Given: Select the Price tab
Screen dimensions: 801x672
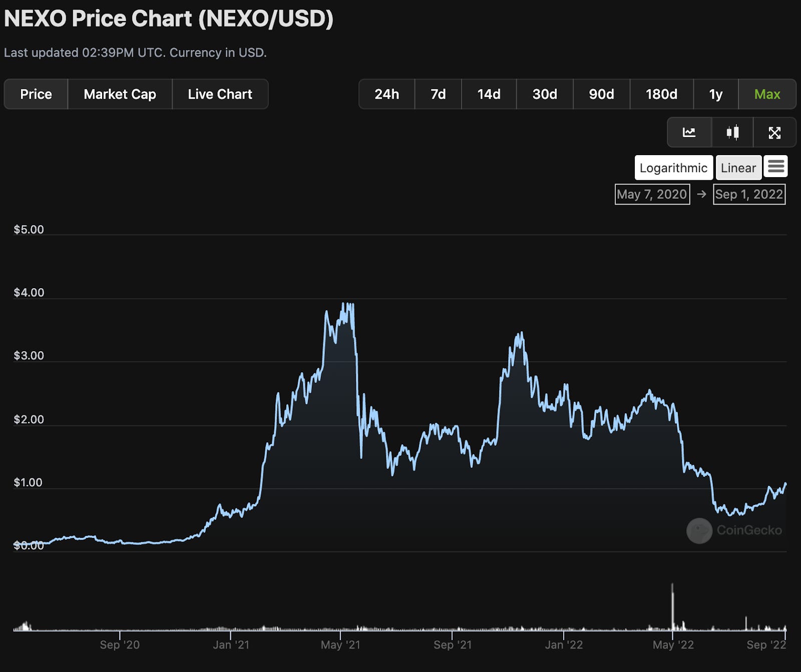Looking at the screenshot, I should coord(36,94).
